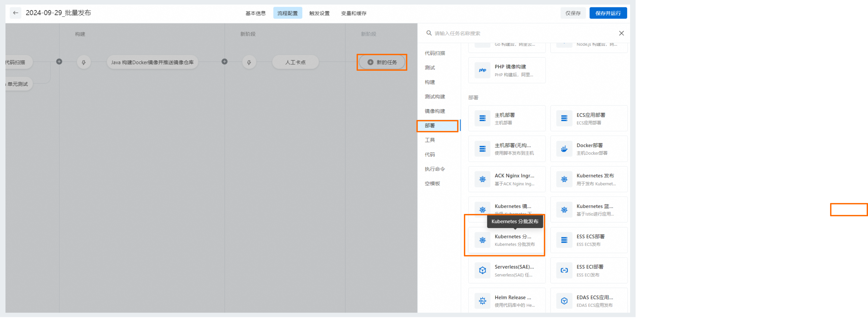Click the Docker部署 whale icon

(x=564, y=149)
